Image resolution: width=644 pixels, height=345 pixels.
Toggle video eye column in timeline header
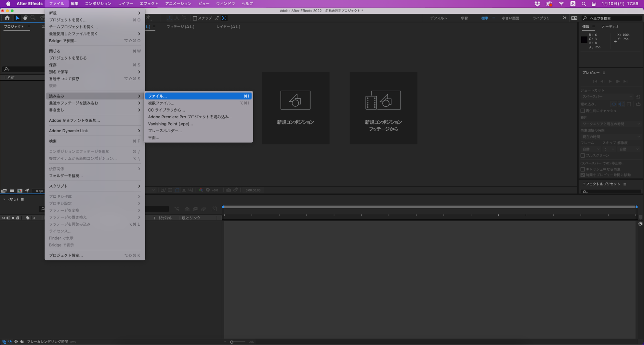pos(4,218)
